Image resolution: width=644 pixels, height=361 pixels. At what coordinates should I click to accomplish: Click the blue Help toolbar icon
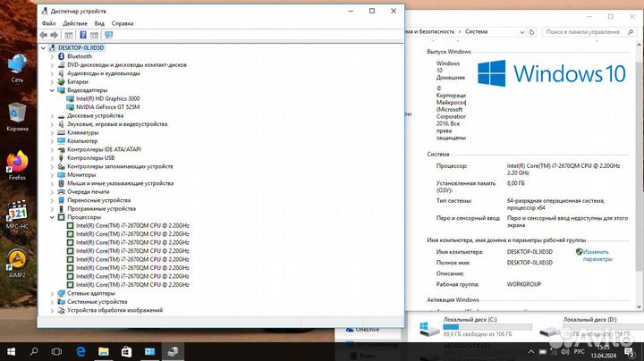click(x=83, y=35)
